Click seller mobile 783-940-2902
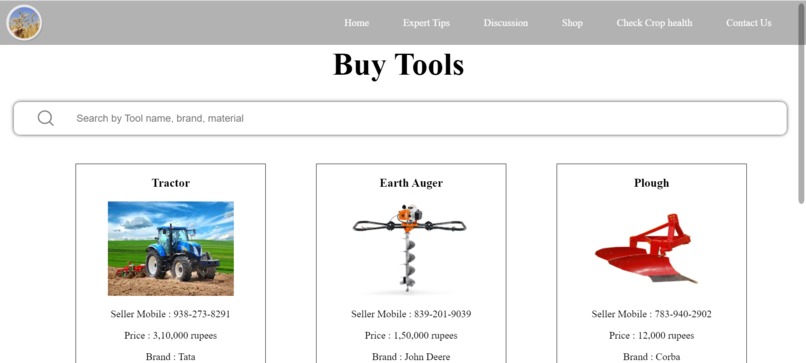 651,314
